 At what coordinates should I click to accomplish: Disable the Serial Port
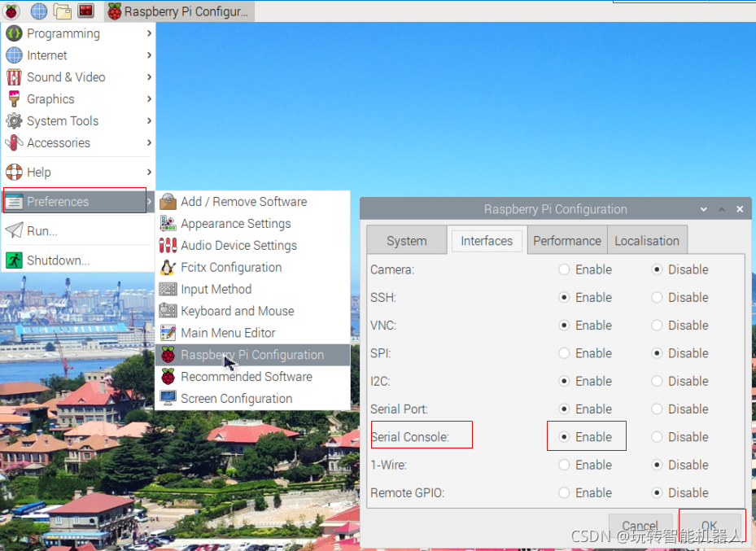657,409
